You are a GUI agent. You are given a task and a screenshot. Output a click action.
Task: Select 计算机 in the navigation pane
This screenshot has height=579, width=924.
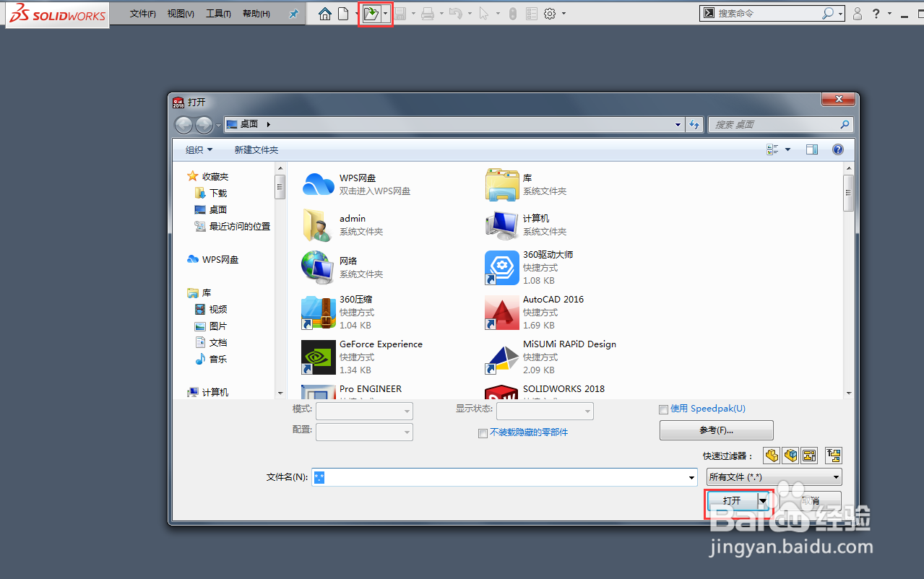(208, 392)
